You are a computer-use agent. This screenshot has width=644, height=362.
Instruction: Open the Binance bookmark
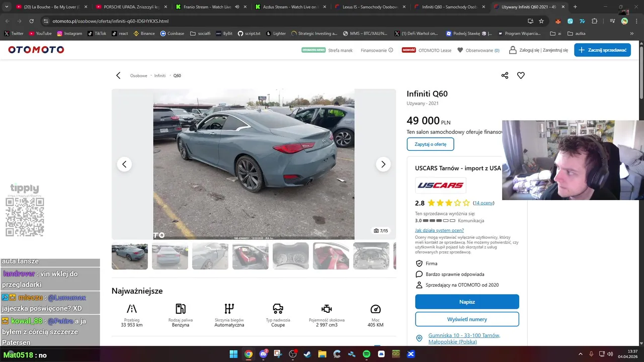point(144,34)
